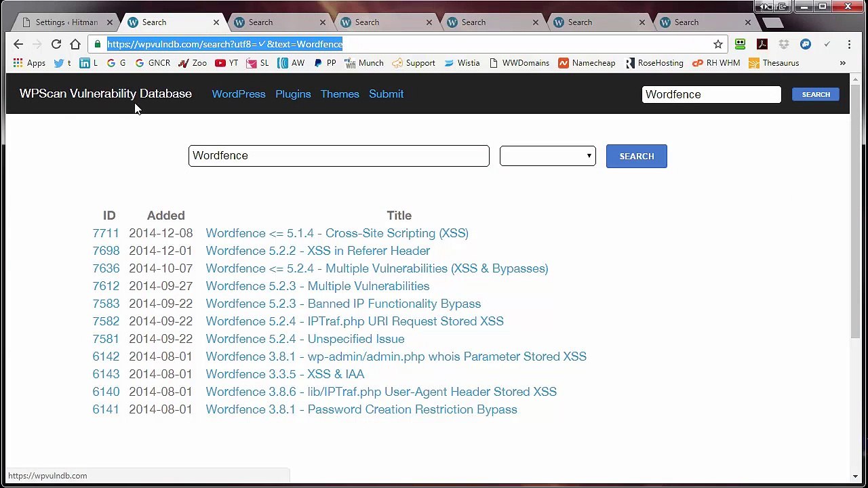Open the blue chat-bubble extension
Viewport: 868px width, 488px height.
click(x=806, y=44)
